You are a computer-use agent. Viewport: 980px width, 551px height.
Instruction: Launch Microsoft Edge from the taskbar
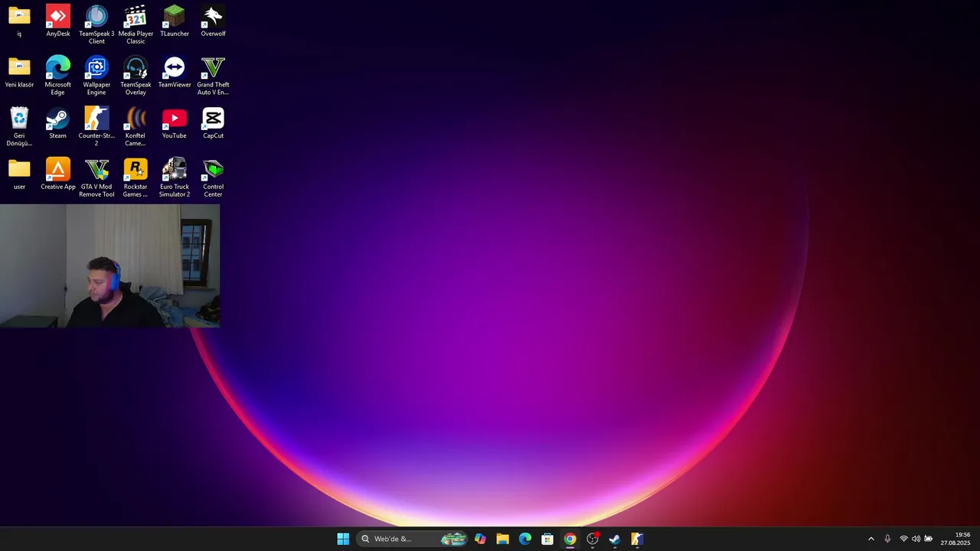[525, 539]
